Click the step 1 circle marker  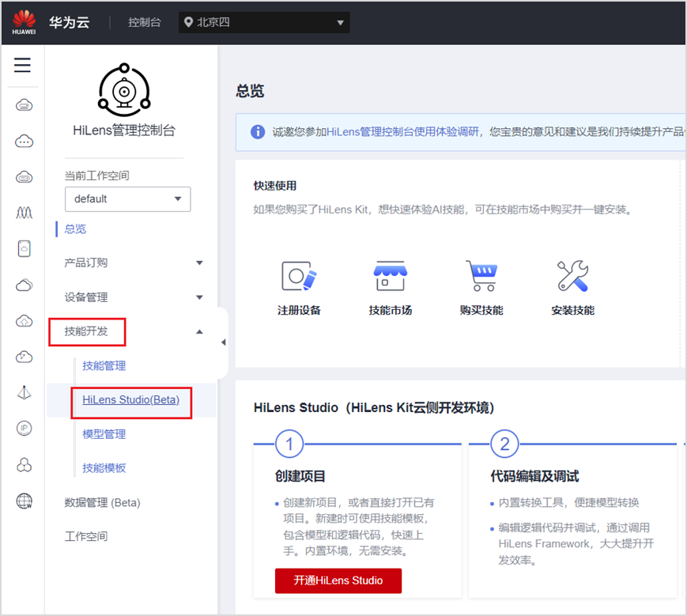pos(289,444)
